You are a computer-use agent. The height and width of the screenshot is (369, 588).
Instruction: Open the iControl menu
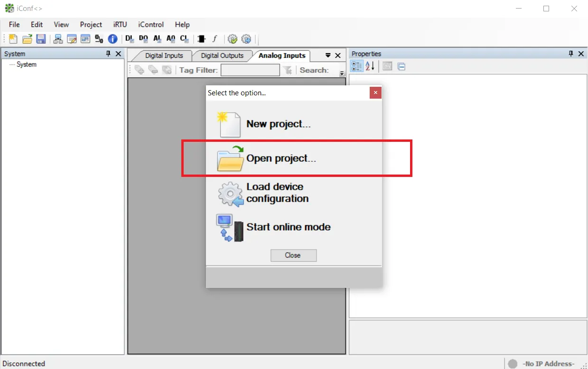coord(151,25)
